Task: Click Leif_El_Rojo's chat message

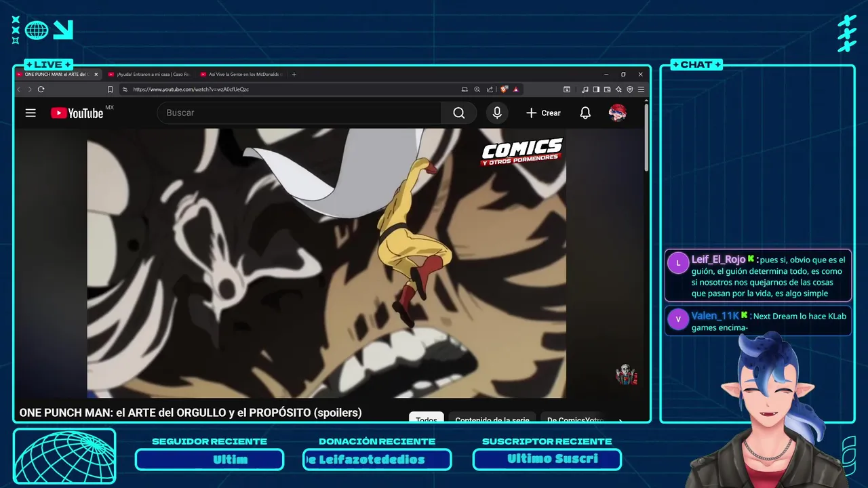Action: (758, 276)
